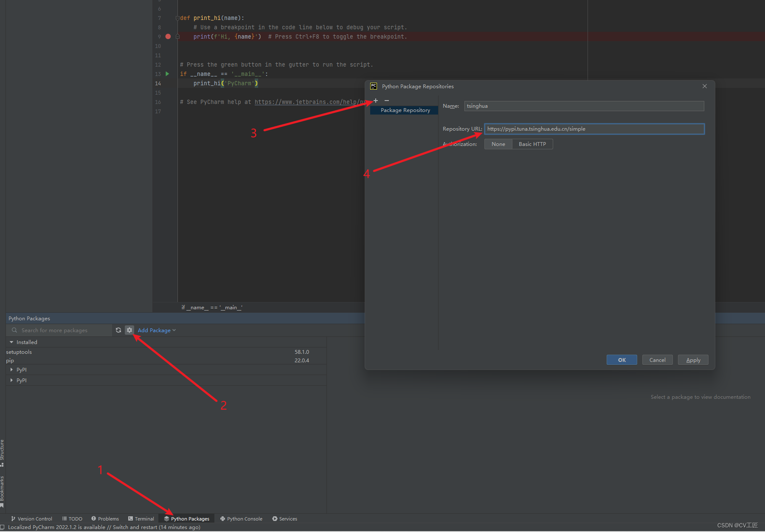Open the TODO tool window
This screenshot has height=532, width=765.
[72, 519]
